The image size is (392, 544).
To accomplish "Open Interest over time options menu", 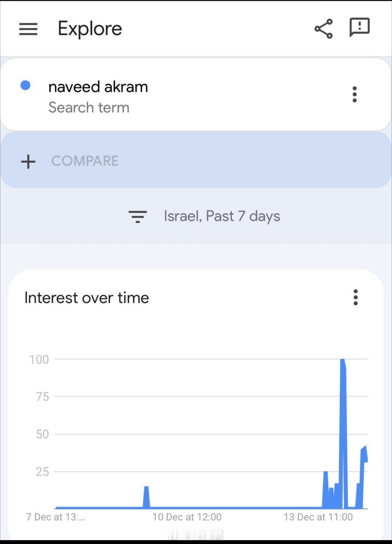I will coord(356,297).
